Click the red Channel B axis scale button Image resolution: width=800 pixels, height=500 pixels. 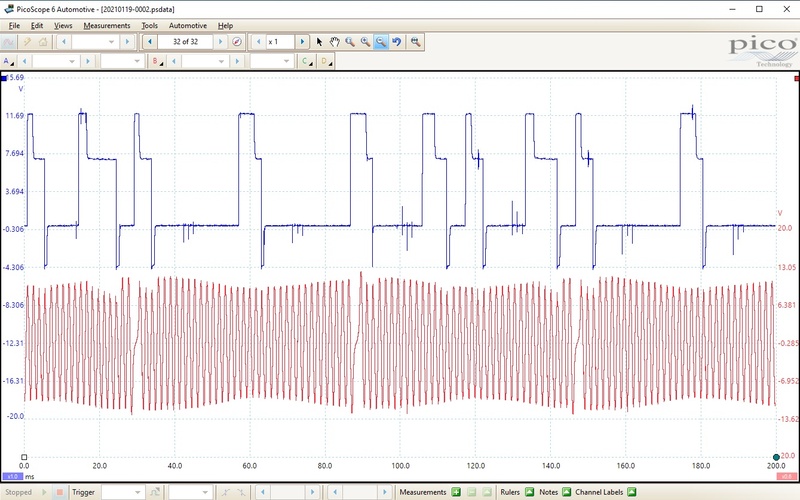coord(786,477)
